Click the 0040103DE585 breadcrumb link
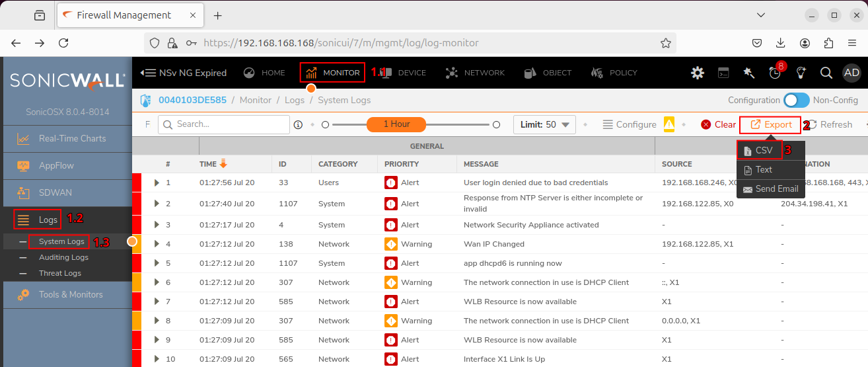This screenshot has height=367, width=868. tap(192, 101)
